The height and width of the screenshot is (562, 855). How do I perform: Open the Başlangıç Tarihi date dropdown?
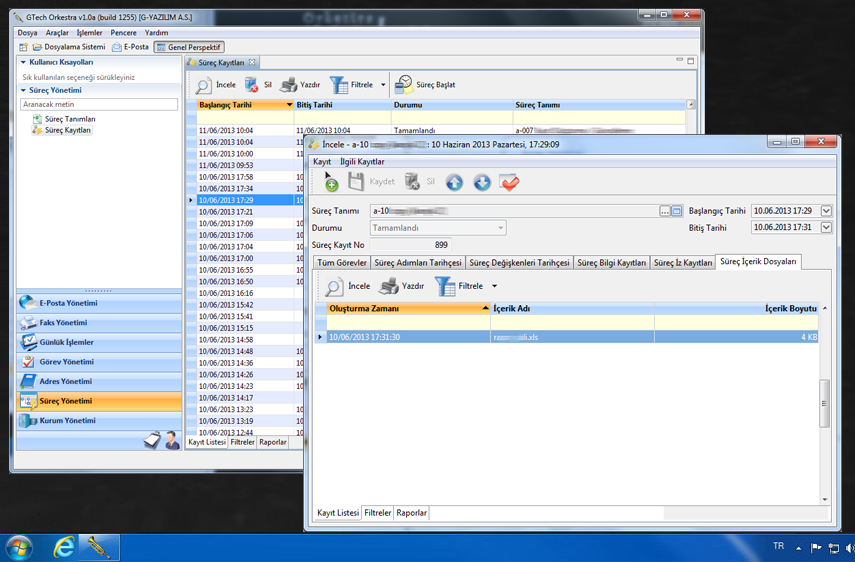(x=826, y=211)
